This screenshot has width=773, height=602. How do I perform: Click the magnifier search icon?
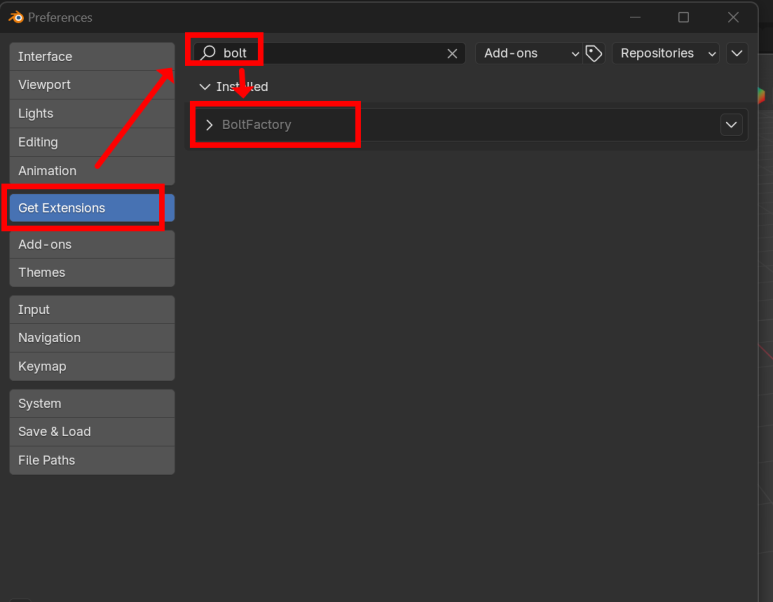[208, 53]
